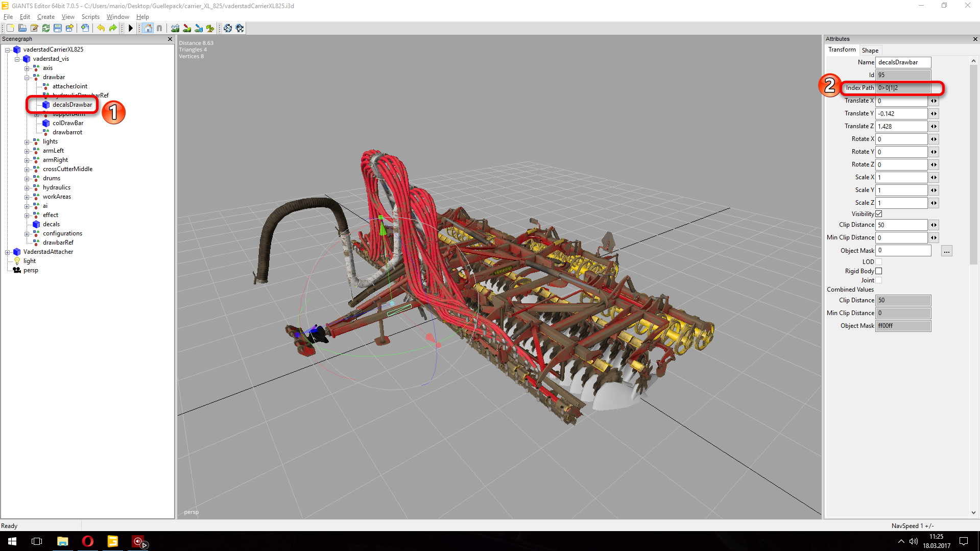Click the Save floppy disk icon

pyautogui.click(x=58, y=28)
